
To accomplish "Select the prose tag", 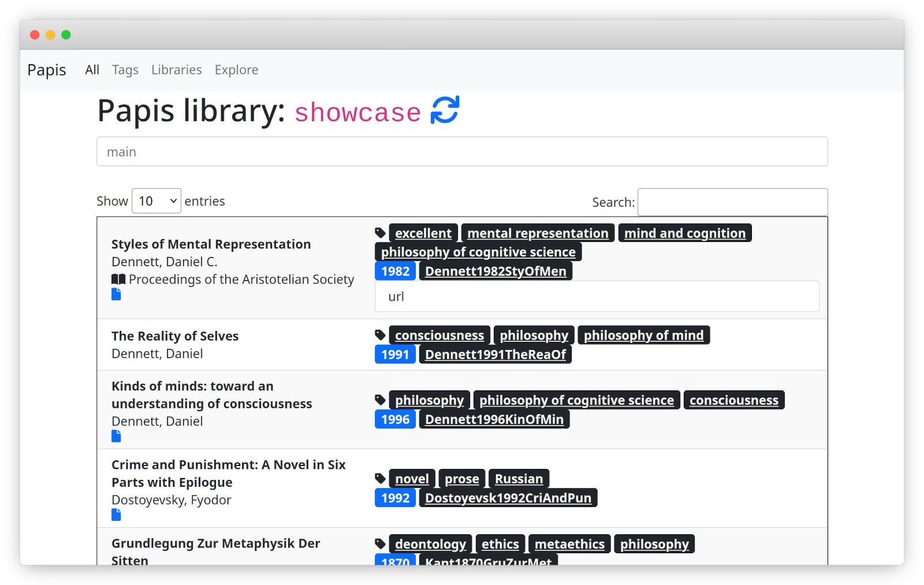I will click(x=462, y=478).
